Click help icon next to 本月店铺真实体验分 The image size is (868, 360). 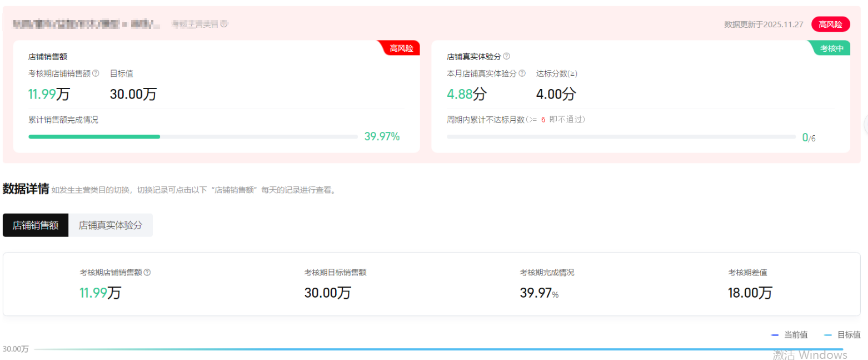pos(522,73)
